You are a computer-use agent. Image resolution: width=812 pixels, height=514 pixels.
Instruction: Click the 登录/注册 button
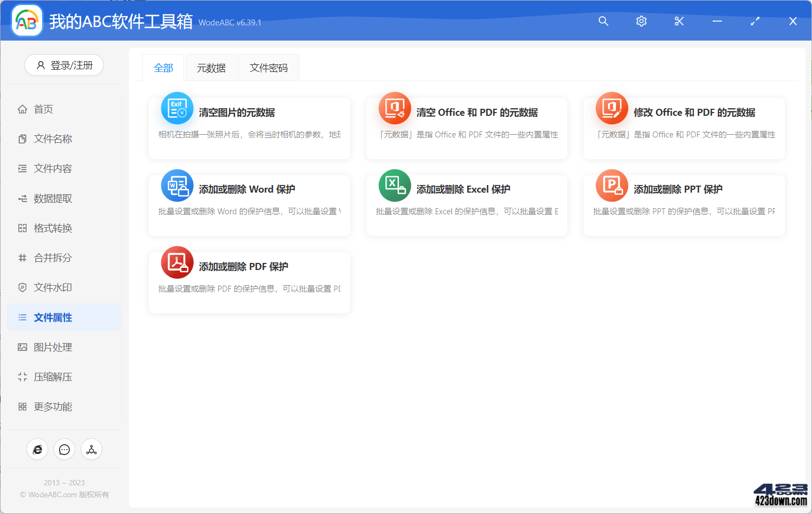[x=64, y=65]
